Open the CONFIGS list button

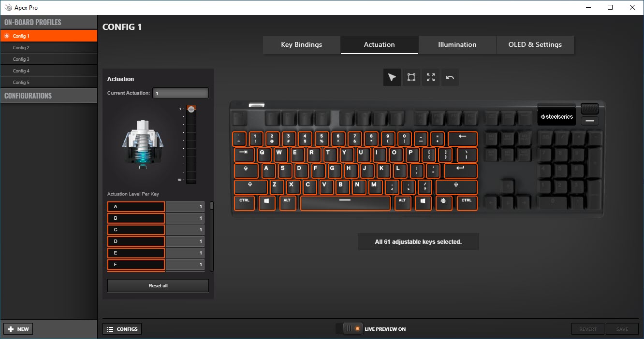tap(122, 329)
